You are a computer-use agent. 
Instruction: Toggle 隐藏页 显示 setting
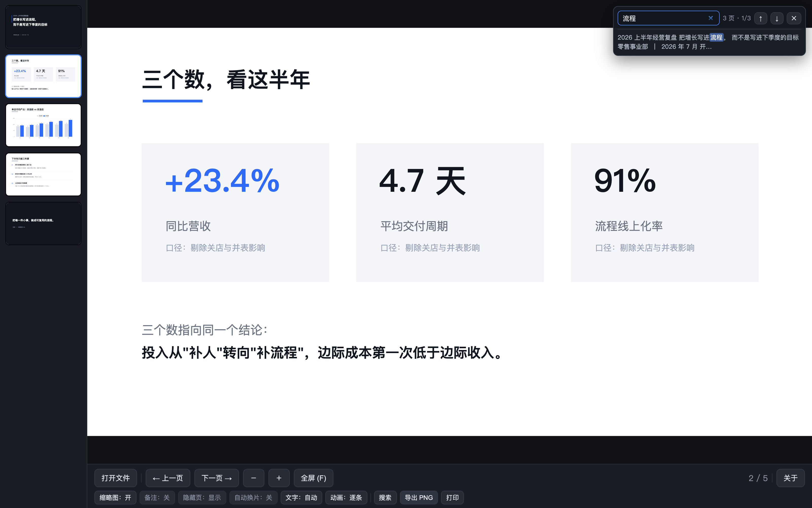[x=202, y=498]
